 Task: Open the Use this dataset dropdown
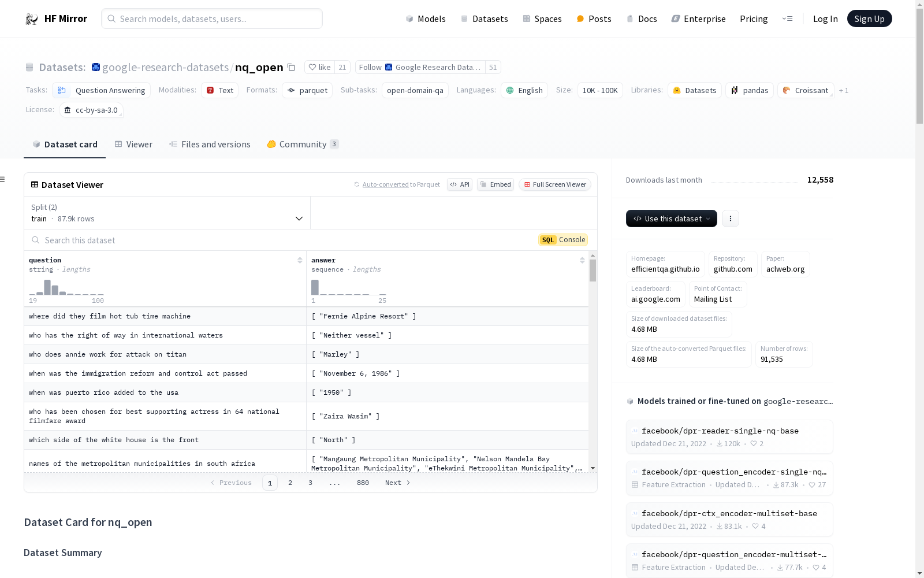[x=672, y=218]
